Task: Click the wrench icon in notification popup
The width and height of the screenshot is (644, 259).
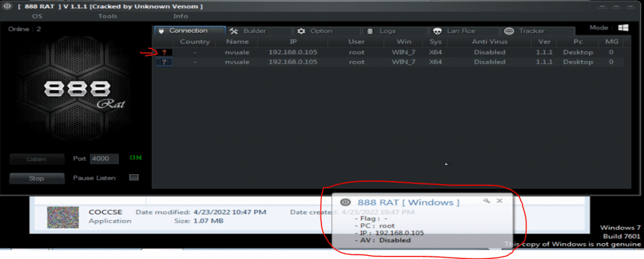Action: 487,201
